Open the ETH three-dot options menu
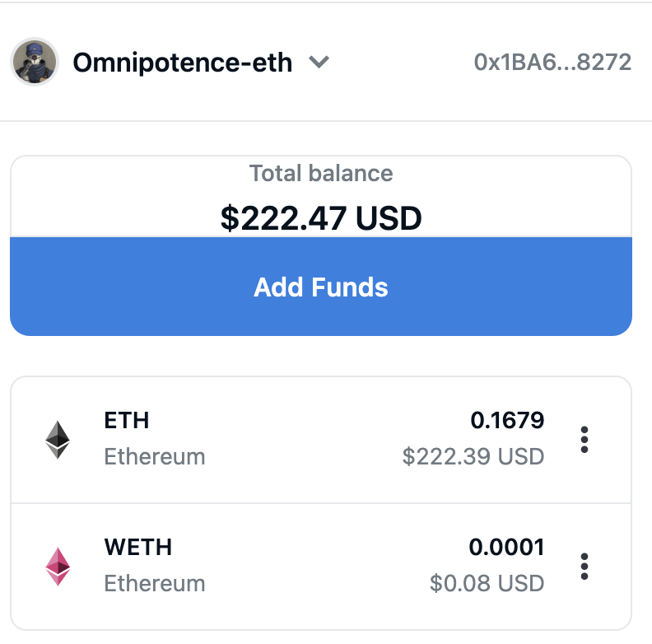 (584, 439)
